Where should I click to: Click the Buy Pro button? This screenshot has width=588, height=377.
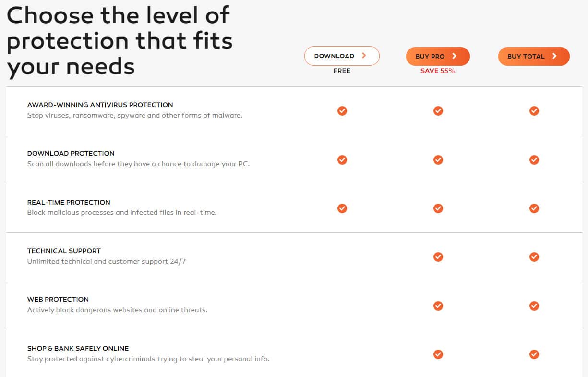[x=438, y=56]
